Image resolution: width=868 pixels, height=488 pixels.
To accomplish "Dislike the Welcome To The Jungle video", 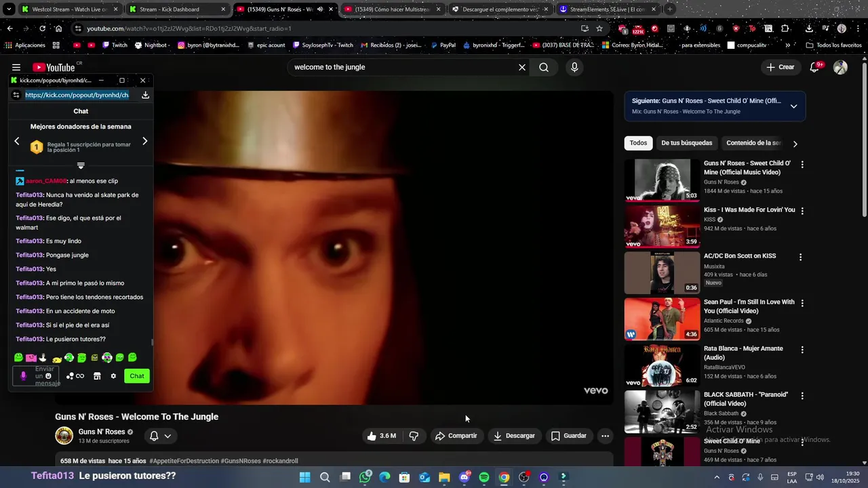I will [414, 436].
